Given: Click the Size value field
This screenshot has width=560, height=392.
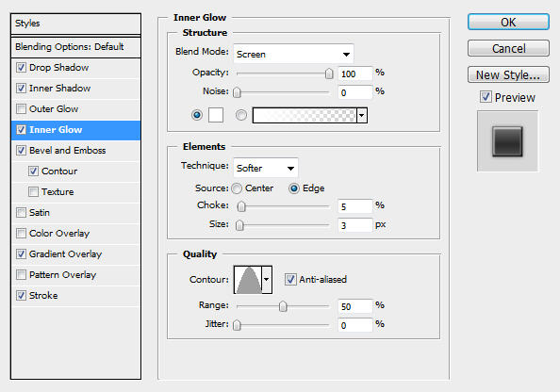Looking at the screenshot, I should (355, 225).
